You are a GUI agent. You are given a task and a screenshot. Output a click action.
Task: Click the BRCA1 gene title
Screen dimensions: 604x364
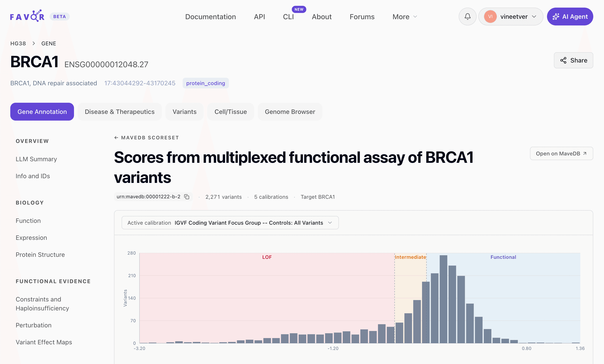click(34, 61)
